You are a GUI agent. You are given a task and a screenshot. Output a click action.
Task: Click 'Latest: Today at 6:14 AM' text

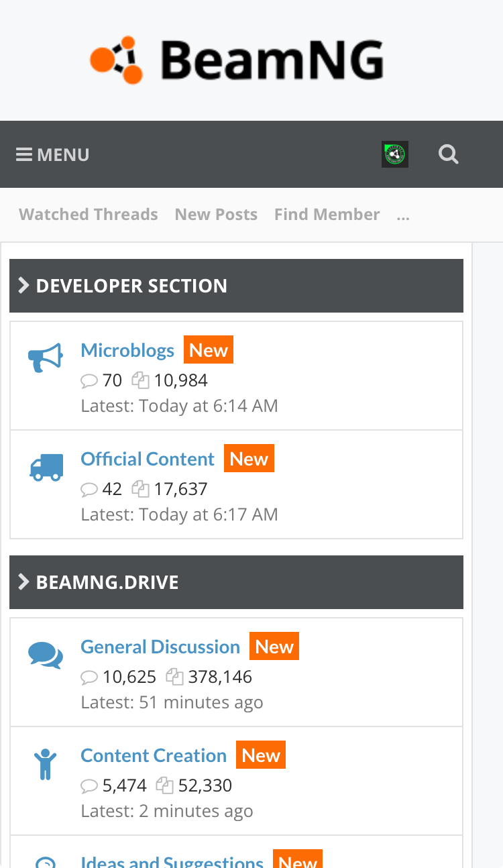point(179,406)
